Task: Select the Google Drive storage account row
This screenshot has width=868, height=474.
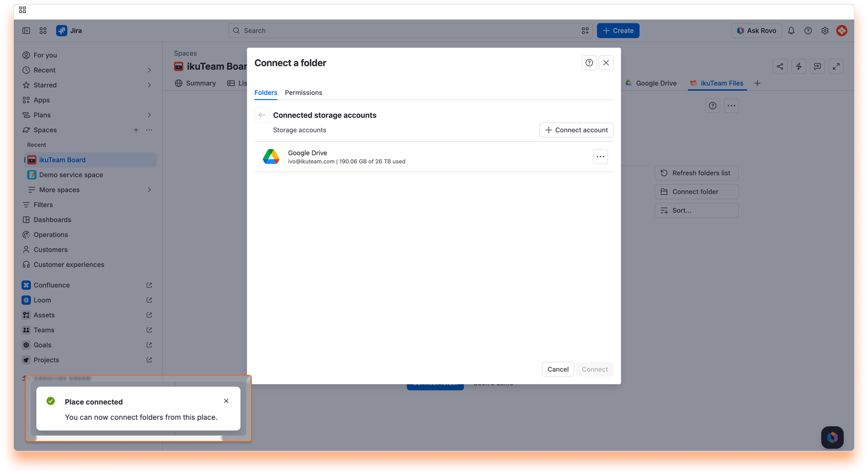Action: coord(434,157)
